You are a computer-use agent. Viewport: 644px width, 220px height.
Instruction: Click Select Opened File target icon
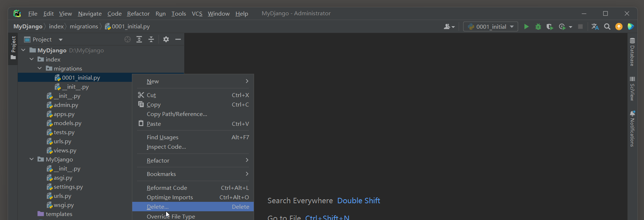128,39
